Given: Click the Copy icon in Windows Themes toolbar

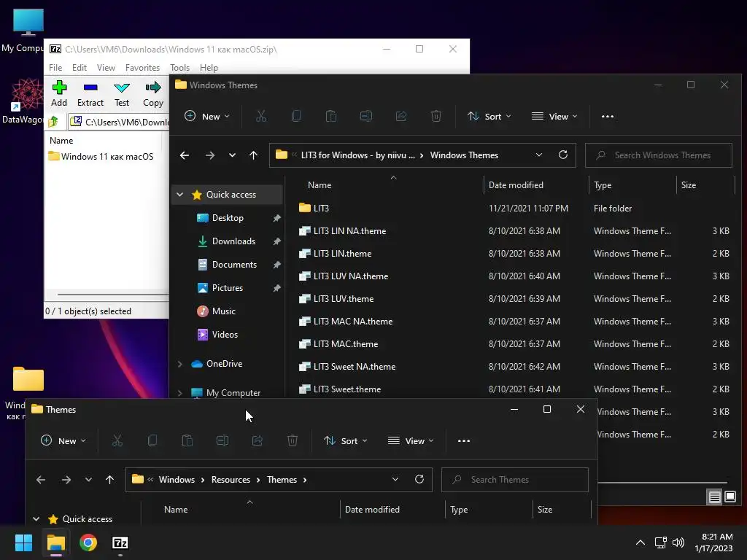Looking at the screenshot, I should tap(296, 116).
